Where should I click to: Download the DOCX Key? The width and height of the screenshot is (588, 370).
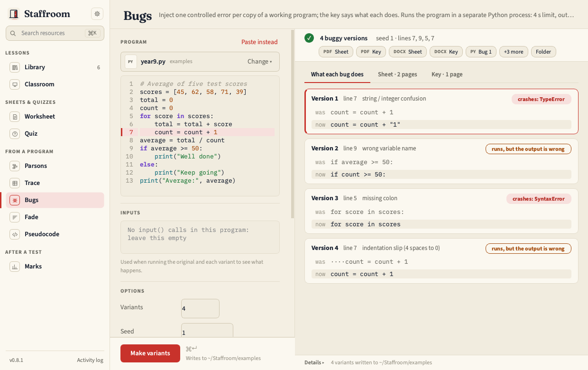446,52
